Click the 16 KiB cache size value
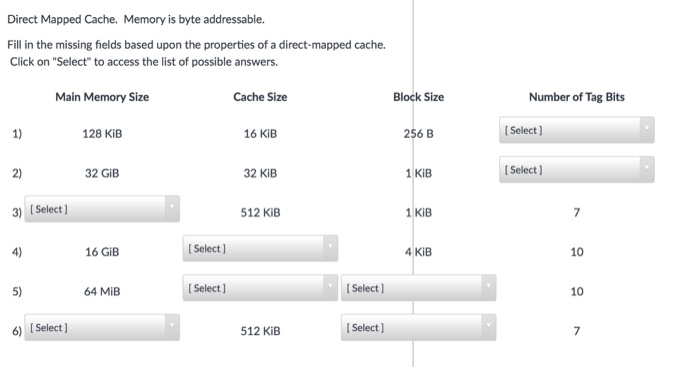This screenshot has height=368, width=700. (x=260, y=134)
